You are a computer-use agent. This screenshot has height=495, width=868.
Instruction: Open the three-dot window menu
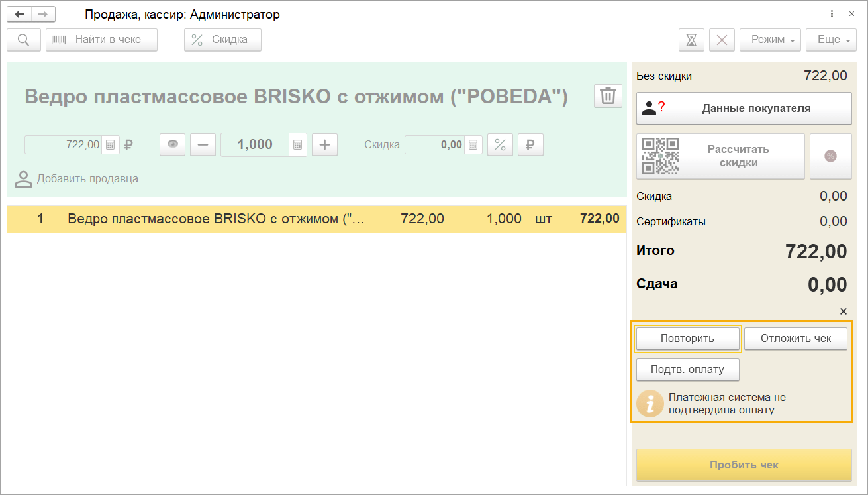(x=832, y=14)
